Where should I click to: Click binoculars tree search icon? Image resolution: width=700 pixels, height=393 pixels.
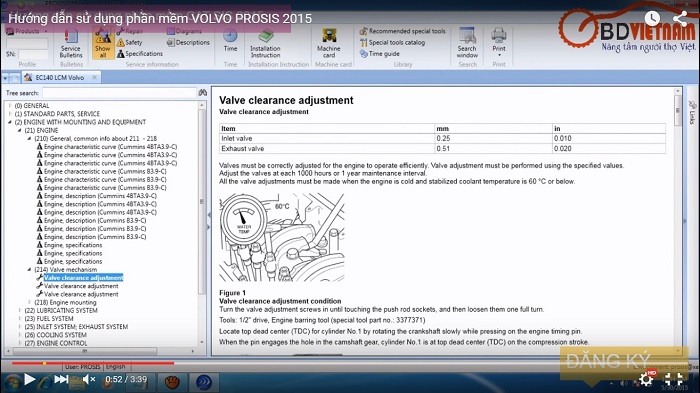click(x=203, y=92)
